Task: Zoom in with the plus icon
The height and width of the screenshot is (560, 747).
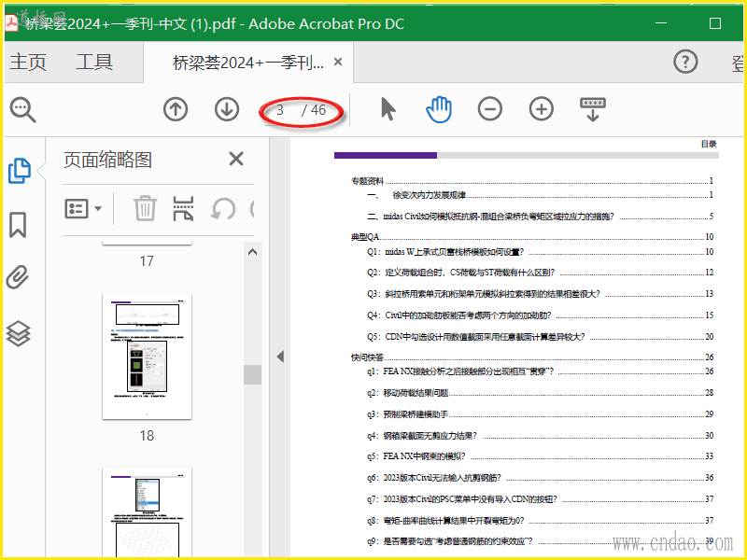Action: click(542, 109)
